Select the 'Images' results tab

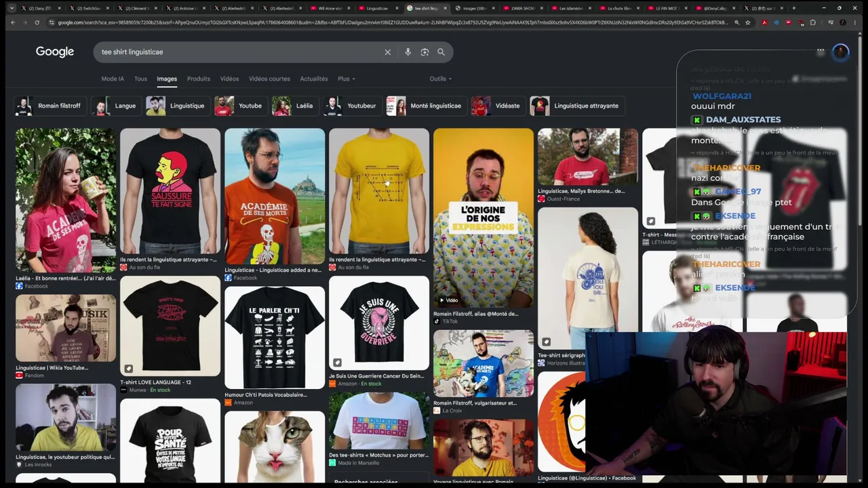pyautogui.click(x=167, y=79)
